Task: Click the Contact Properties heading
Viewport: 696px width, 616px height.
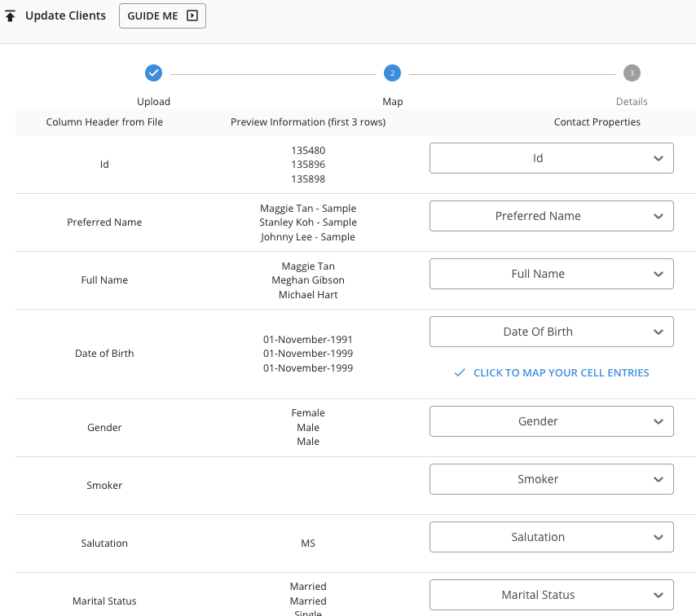Action: tap(597, 122)
